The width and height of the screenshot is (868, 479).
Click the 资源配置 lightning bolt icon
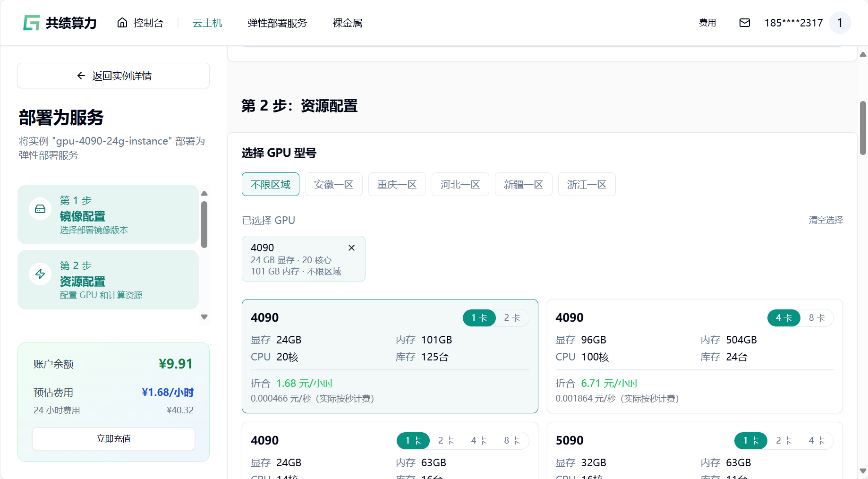point(40,274)
